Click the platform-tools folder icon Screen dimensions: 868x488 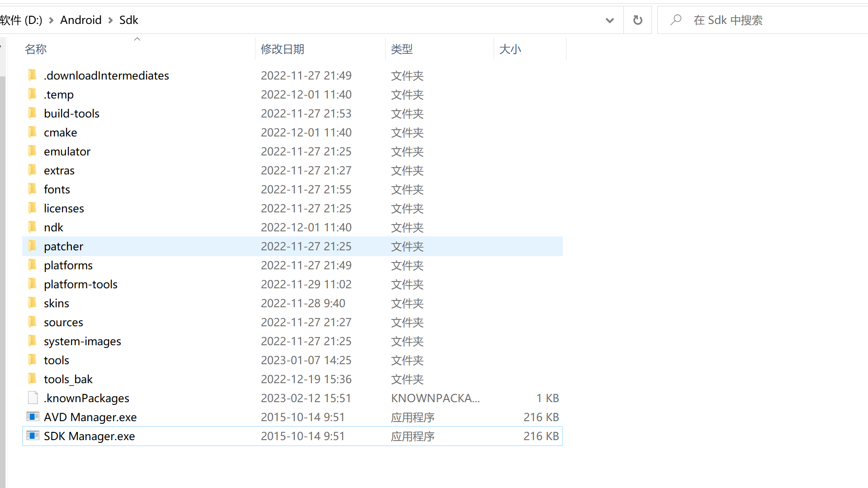click(33, 284)
